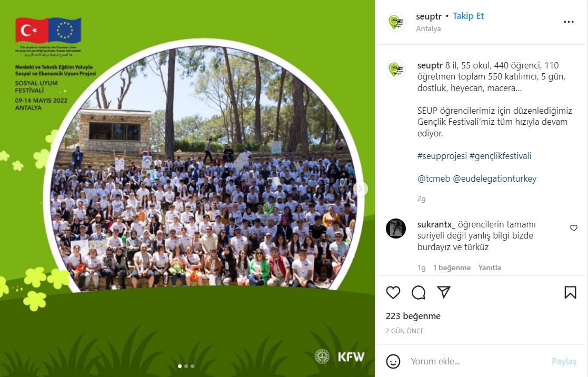Open the #gençlikfestivali hashtag

point(500,156)
